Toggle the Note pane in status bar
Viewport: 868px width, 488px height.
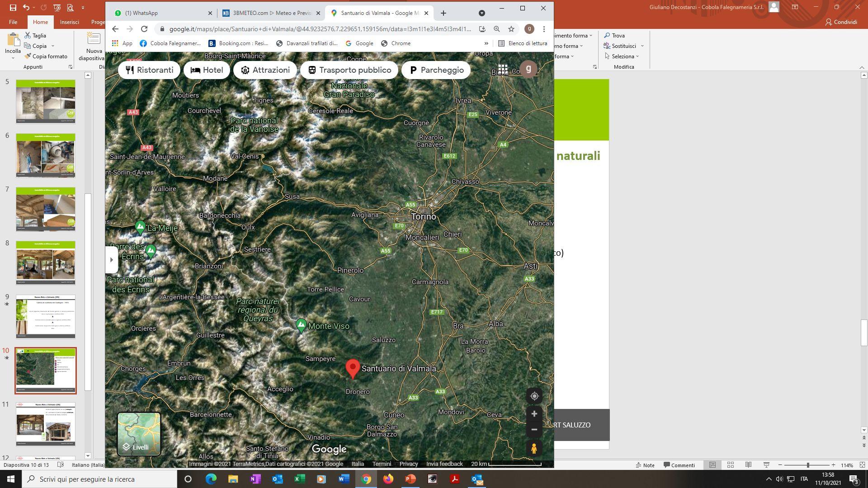pos(645,465)
